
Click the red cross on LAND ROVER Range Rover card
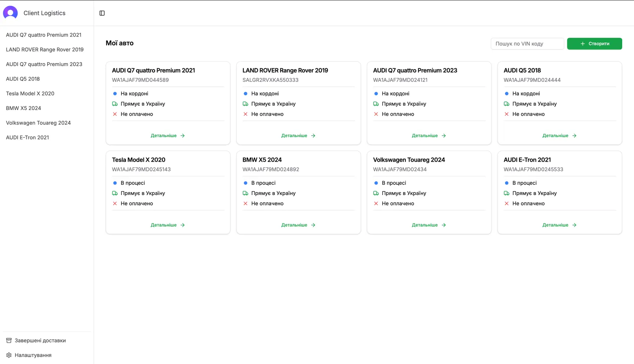(x=245, y=114)
